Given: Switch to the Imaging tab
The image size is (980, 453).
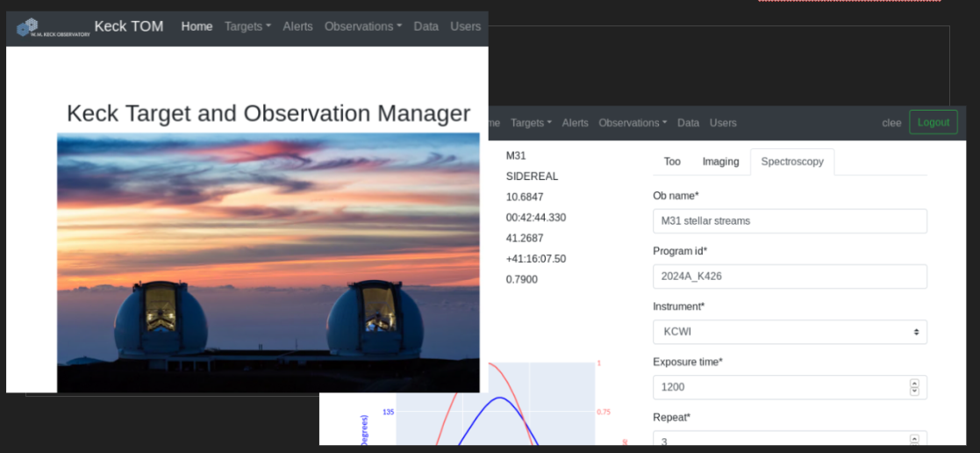Looking at the screenshot, I should pos(720,162).
